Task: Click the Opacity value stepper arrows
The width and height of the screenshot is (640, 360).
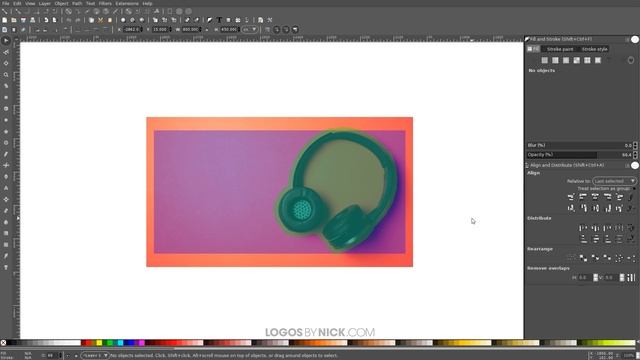Action: click(635, 155)
